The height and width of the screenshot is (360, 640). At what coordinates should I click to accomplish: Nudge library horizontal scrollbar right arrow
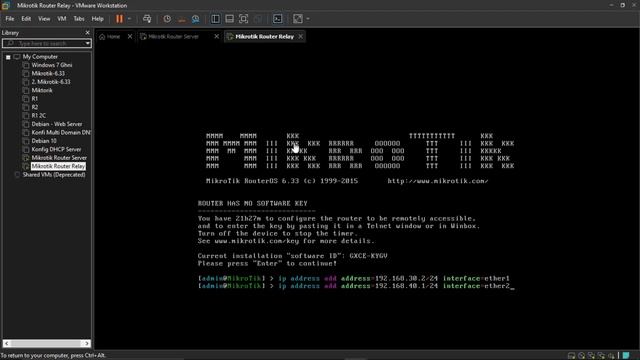pos(87,344)
